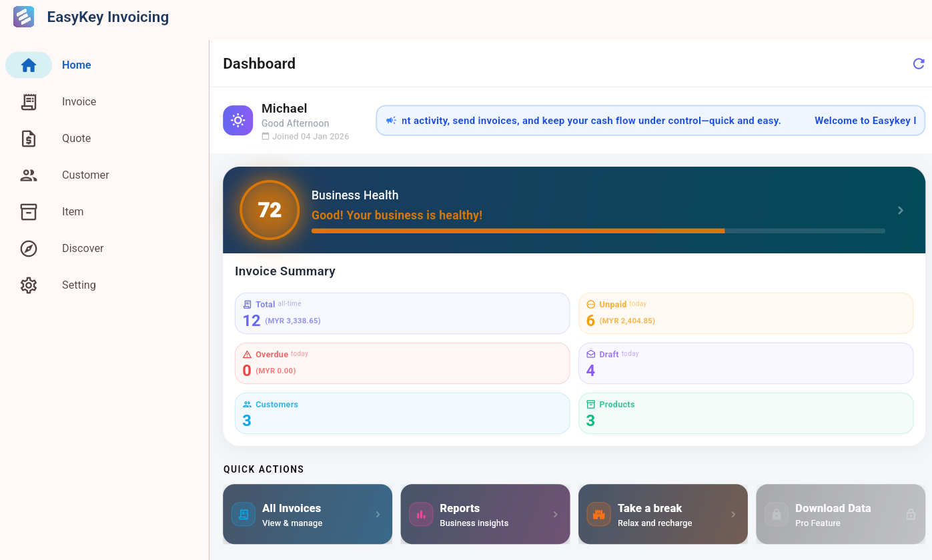The width and height of the screenshot is (932, 560).
Task: Click the Take a break castle icon
Action: [x=599, y=514]
